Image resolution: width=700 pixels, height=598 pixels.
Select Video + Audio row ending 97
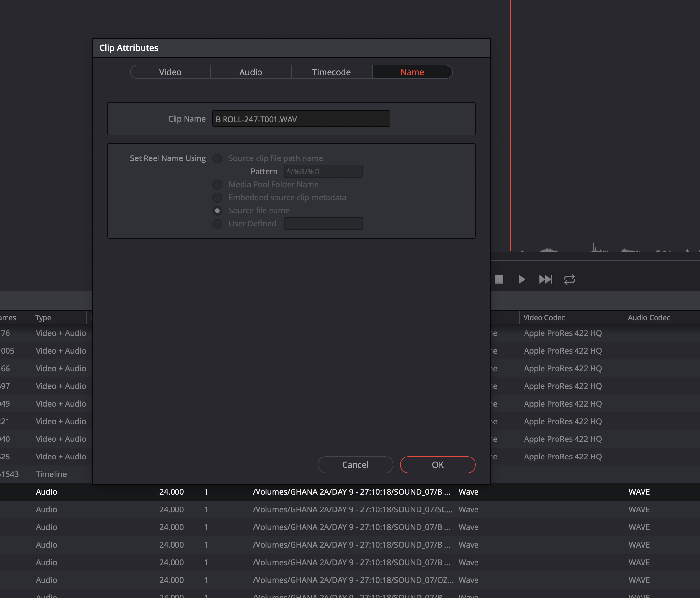click(46, 386)
